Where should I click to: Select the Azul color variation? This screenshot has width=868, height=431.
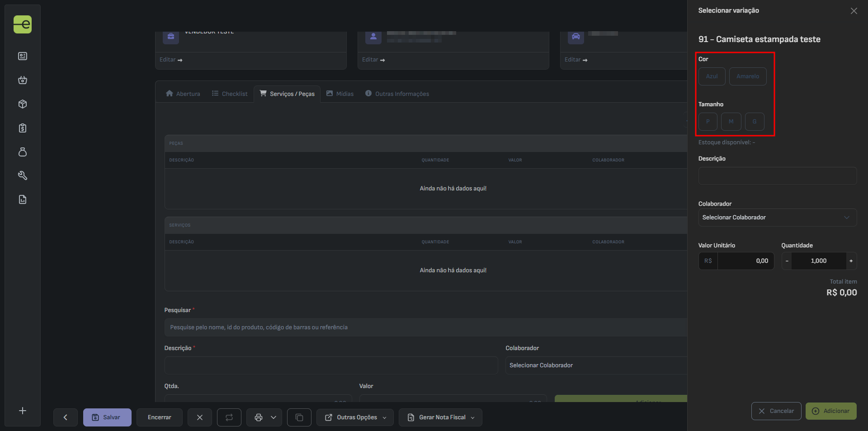tap(712, 76)
